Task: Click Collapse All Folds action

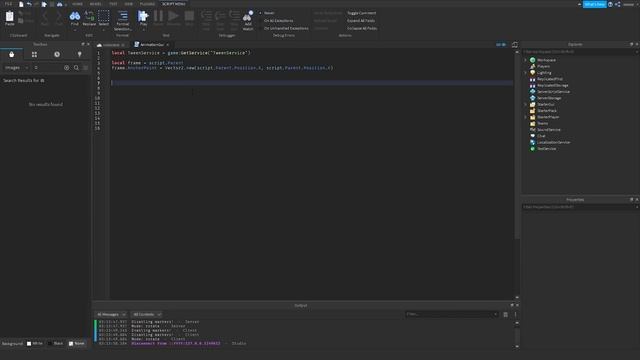Action: [362, 28]
